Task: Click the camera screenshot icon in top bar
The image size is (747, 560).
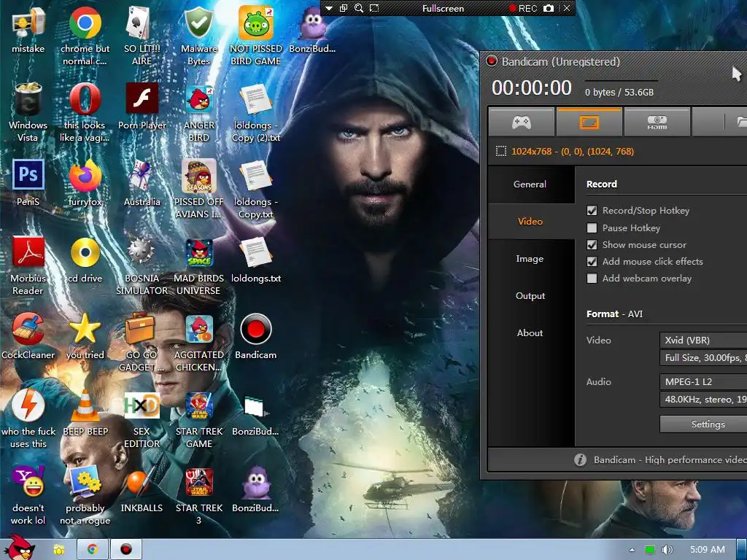Action: [x=549, y=8]
